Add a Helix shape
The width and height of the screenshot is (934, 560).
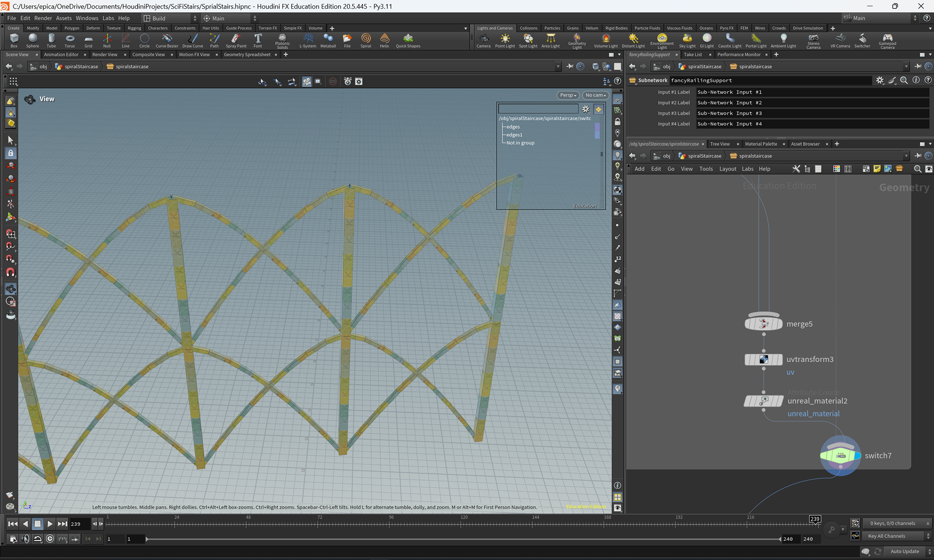tap(384, 41)
